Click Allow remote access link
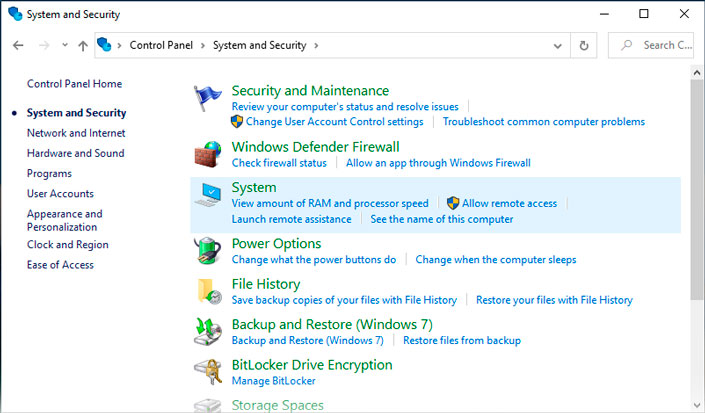The height and width of the screenshot is (413, 705). 509,203
